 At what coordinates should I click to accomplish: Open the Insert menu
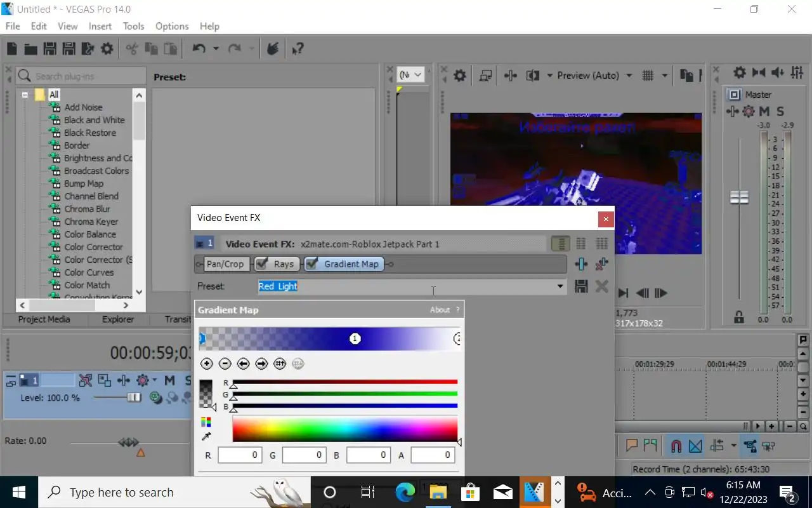[x=100, y=26]
